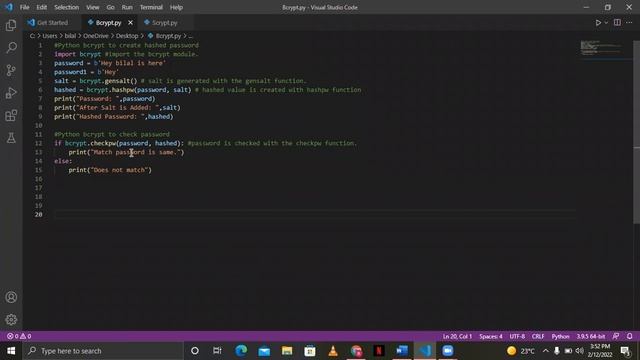
Task: Open the Extensions view
Action: (11, 116)
